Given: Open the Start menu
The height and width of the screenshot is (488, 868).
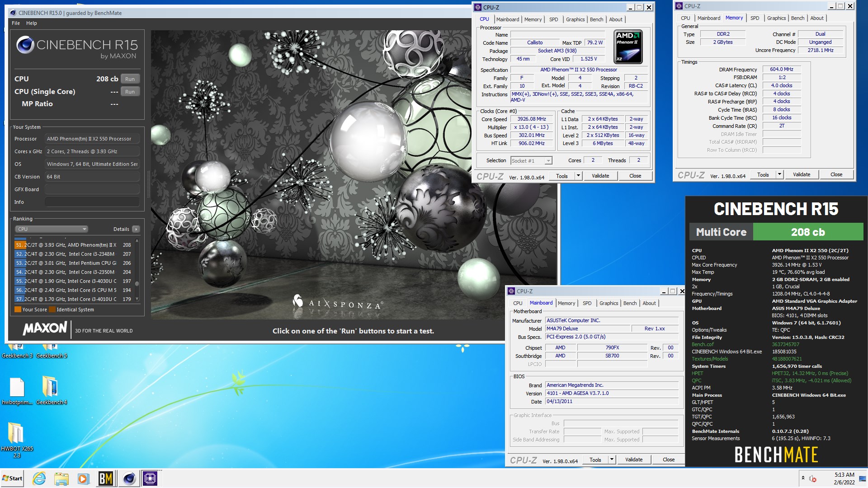Looking at the screenshot, I should 12,478.
